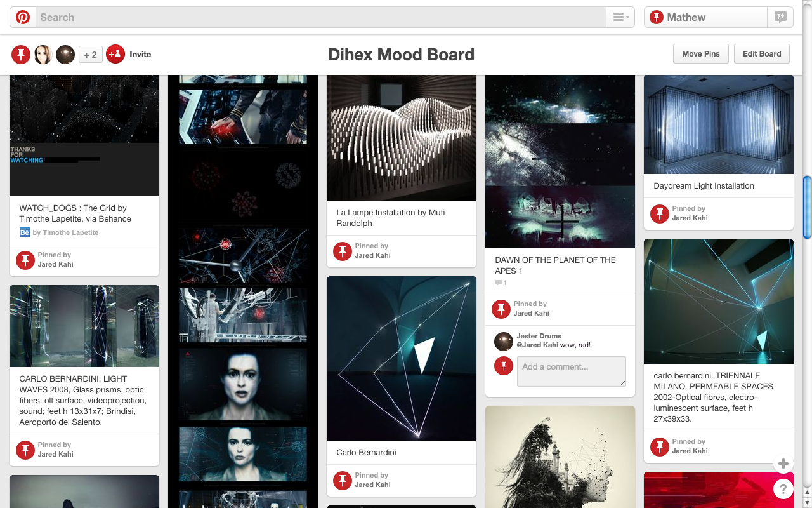Click the 'Dihex Mood Board' title
This screenshot has height=508, width=812.
click(x=401, y=55)
